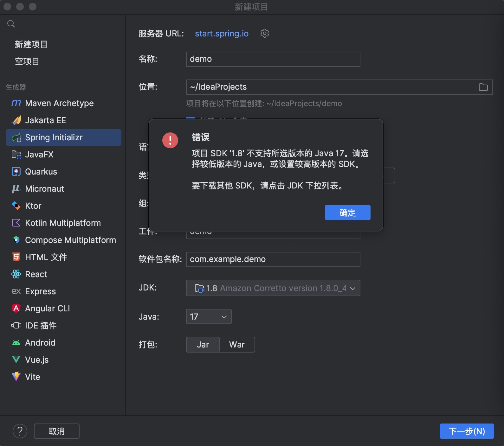Select Empty Project in sidebar

click(27, 61)
